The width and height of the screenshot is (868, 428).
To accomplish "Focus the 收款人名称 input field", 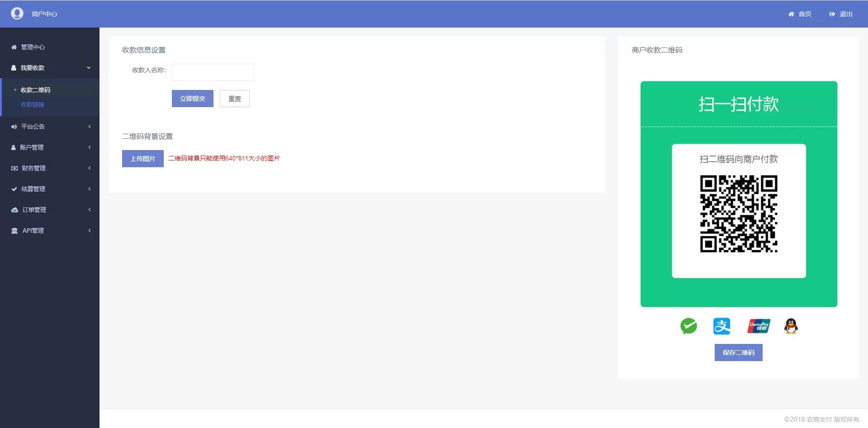I will pos(213,72).
